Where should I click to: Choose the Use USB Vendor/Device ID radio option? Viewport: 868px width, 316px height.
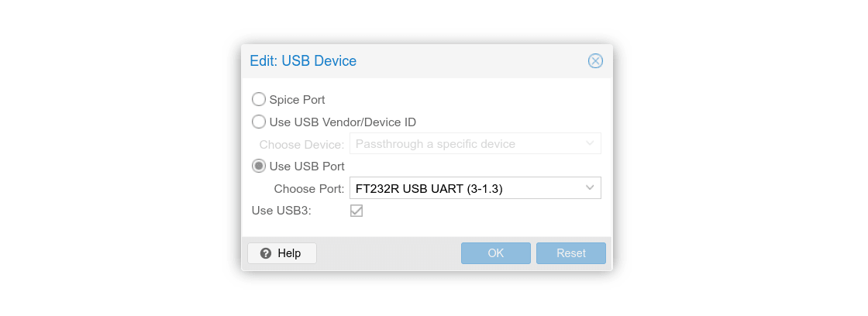[259, 122]
